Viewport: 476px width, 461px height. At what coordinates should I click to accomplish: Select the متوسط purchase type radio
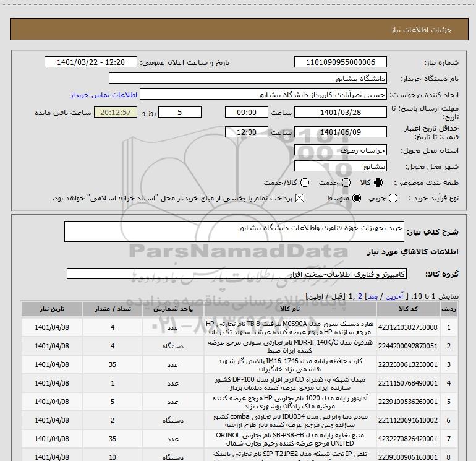357,198
